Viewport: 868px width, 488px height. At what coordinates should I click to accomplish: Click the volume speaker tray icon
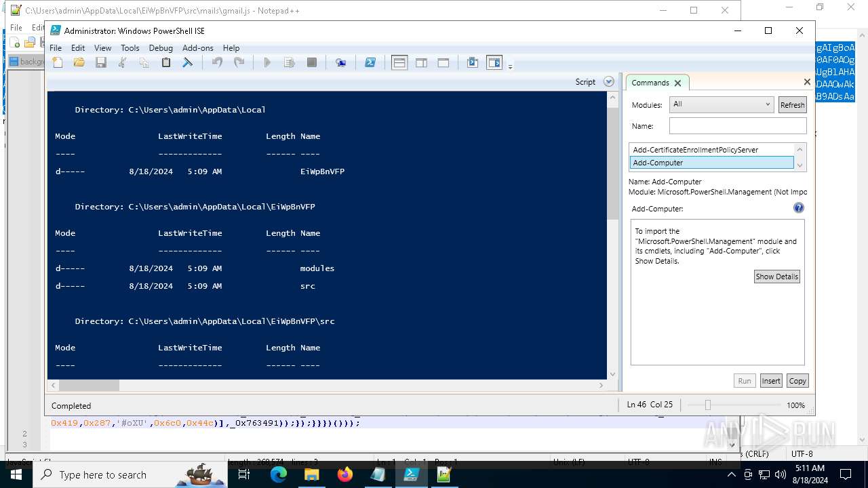click(781, 474)
